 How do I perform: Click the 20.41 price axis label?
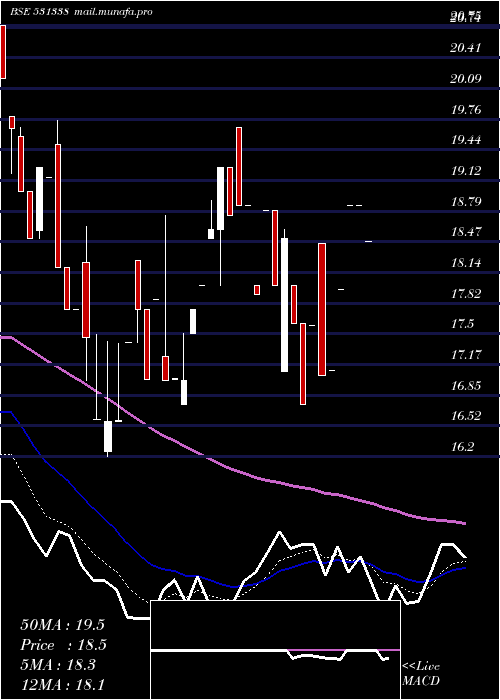pyautogui.click(x=466, y=47)
